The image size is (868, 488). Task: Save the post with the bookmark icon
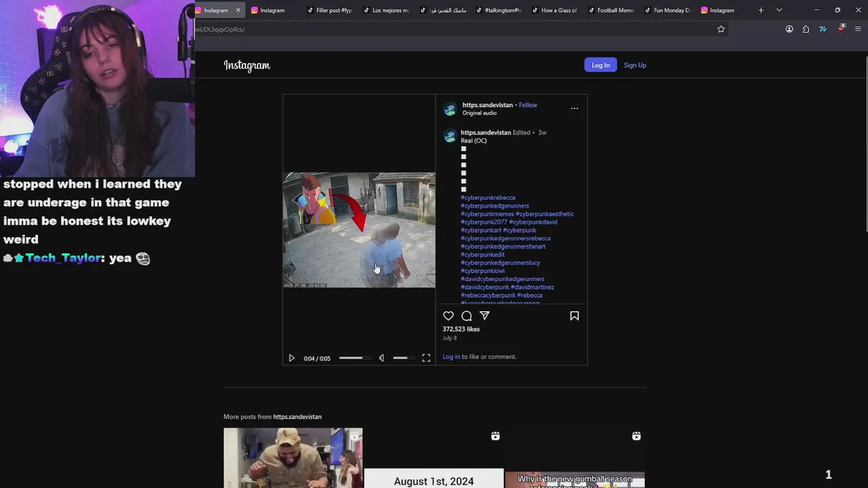(574, 316)
